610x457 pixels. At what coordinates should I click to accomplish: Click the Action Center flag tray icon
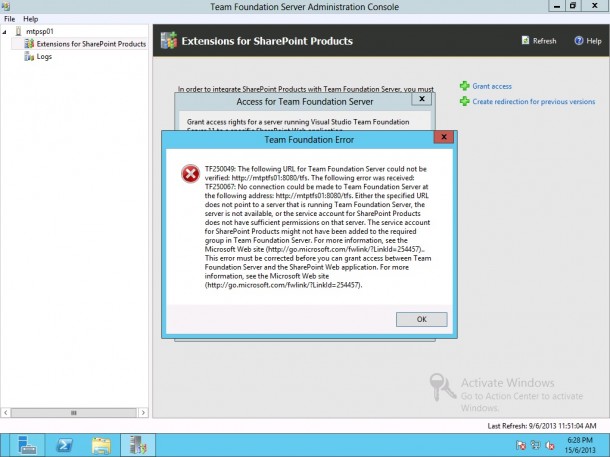(521, 445)
